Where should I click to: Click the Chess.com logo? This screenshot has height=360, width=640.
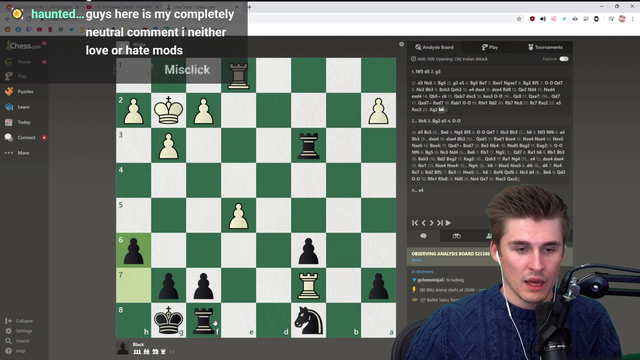[x=23, y=46]
